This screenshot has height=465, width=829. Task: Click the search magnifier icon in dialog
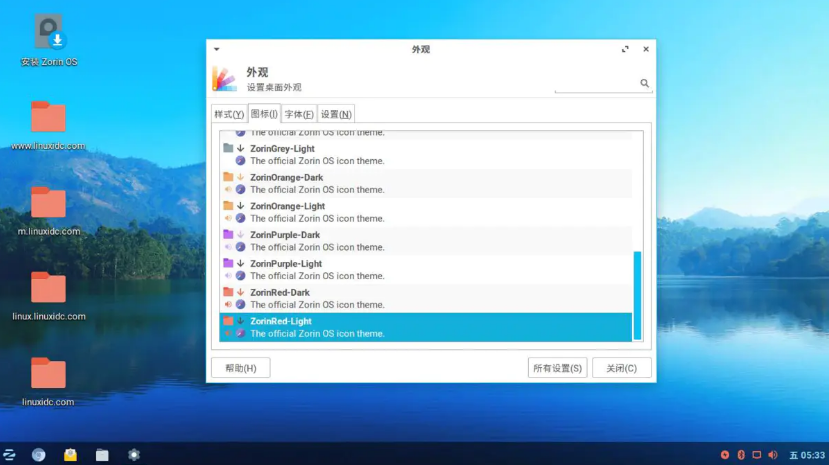pyautogui.click(x=645, y=84)
